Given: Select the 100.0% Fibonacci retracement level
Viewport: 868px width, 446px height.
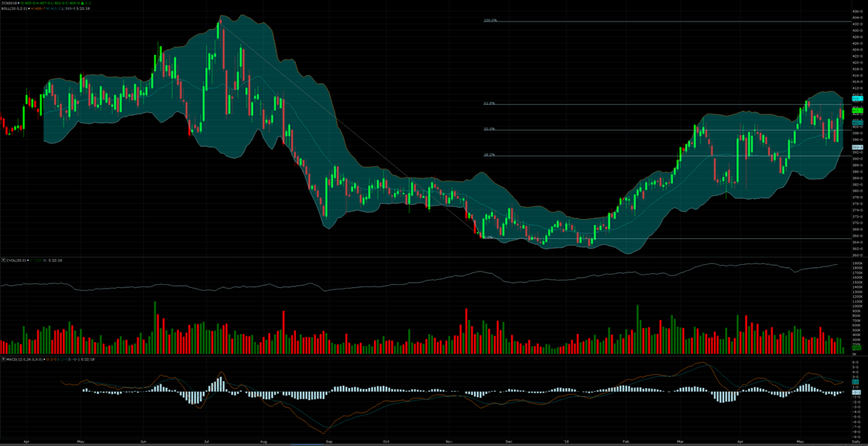Looking at the screenshot, I should click(490, 21).
